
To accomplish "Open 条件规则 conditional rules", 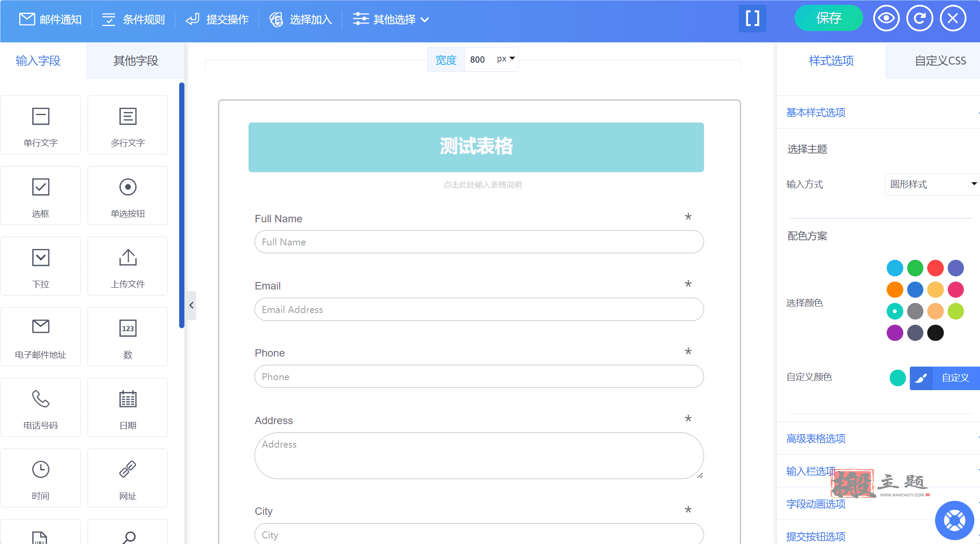I will (133, 20).
